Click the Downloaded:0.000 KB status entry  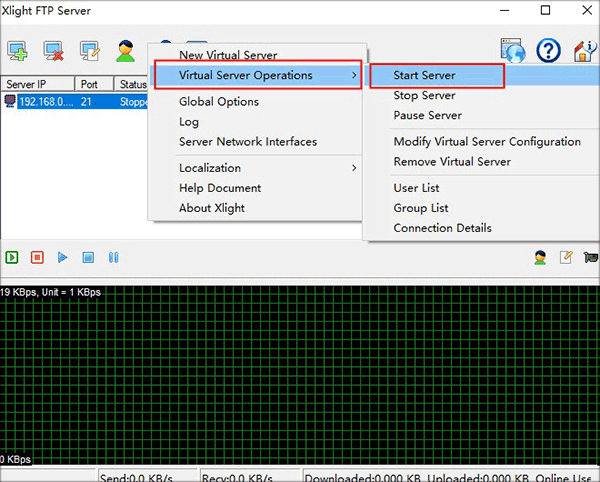[x=362, y=477]
